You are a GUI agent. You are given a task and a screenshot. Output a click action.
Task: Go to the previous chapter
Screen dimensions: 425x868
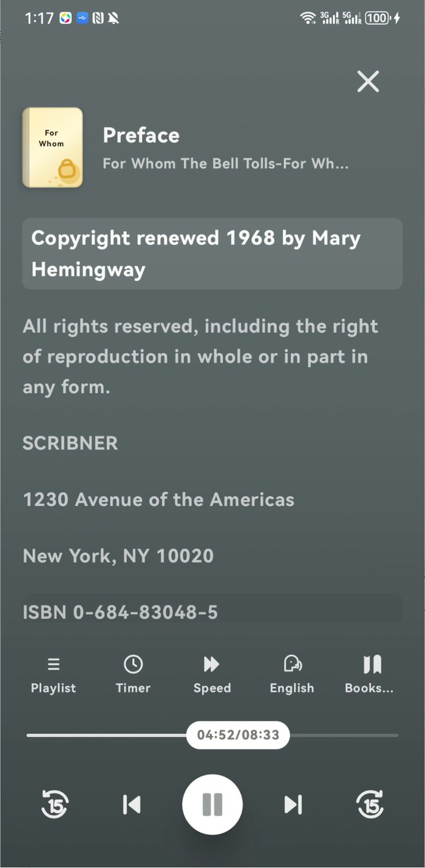[x=131, y=804]
